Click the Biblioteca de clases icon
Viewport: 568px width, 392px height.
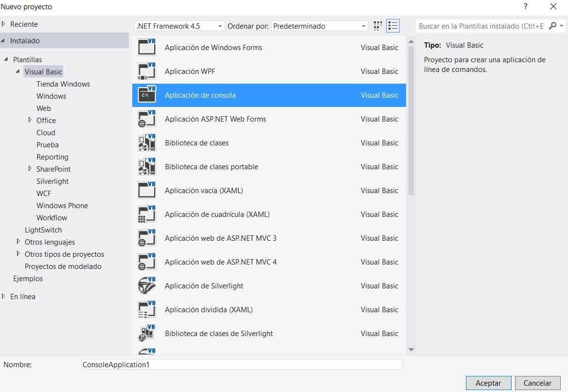[x=147, y=143]
